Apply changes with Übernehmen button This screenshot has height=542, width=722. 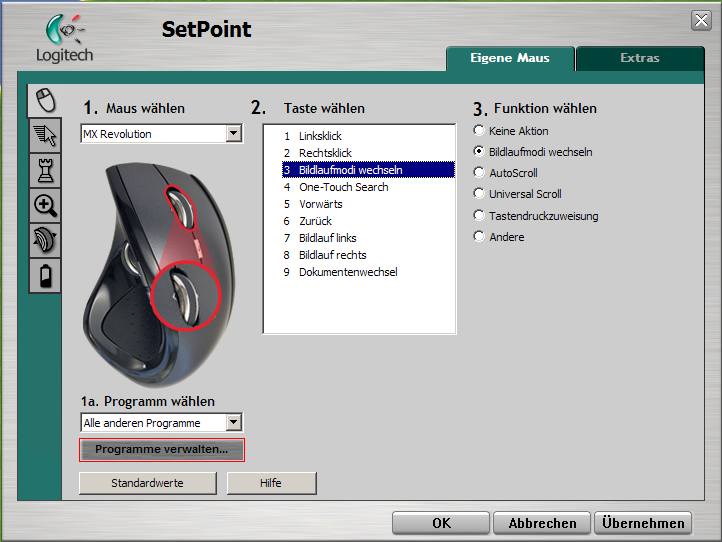[x=643, y=523]
